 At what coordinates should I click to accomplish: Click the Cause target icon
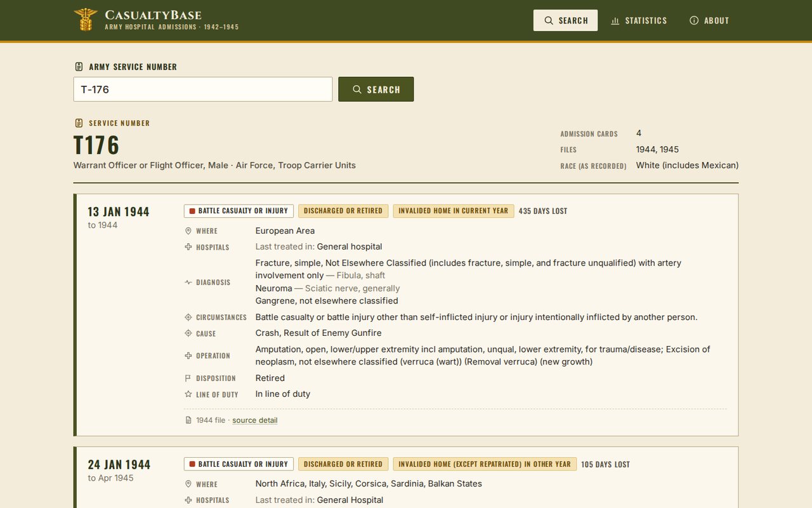[x=188, y=333]
